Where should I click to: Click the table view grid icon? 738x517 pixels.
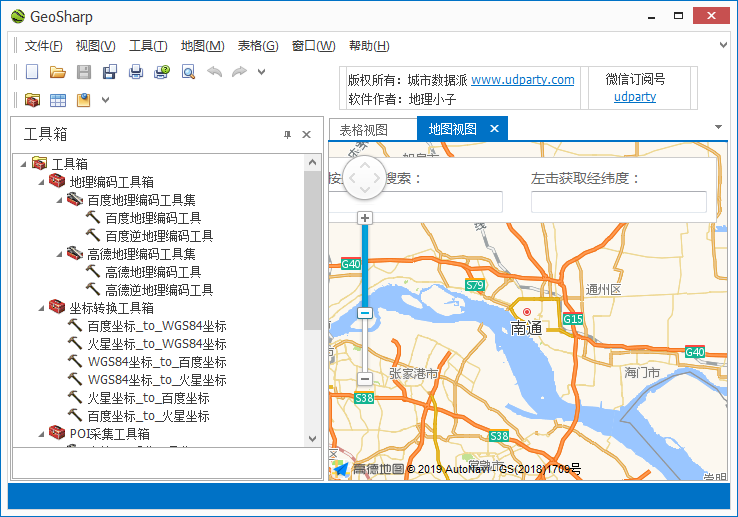(58, 100)
